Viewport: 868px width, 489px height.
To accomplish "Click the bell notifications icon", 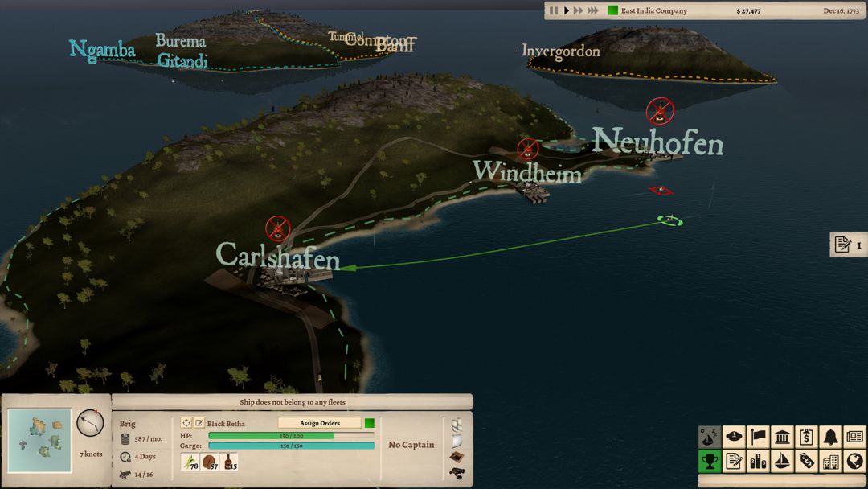I will [x=830, y=437].
